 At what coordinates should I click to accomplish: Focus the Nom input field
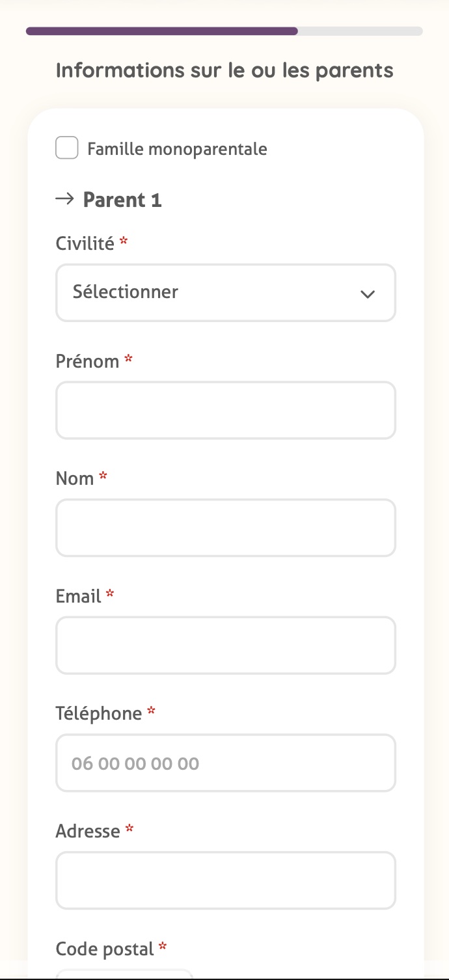point(226,528)
